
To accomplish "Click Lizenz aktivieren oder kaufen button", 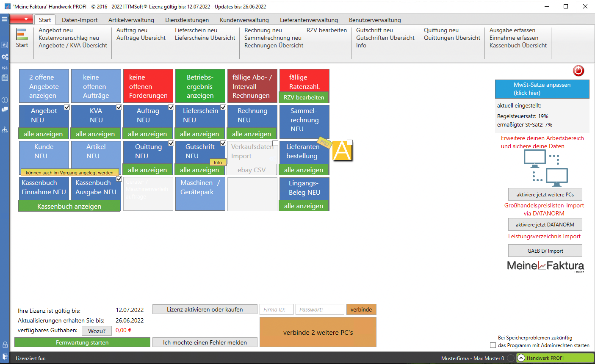I will pyautogui.click(x=205, y=309).
